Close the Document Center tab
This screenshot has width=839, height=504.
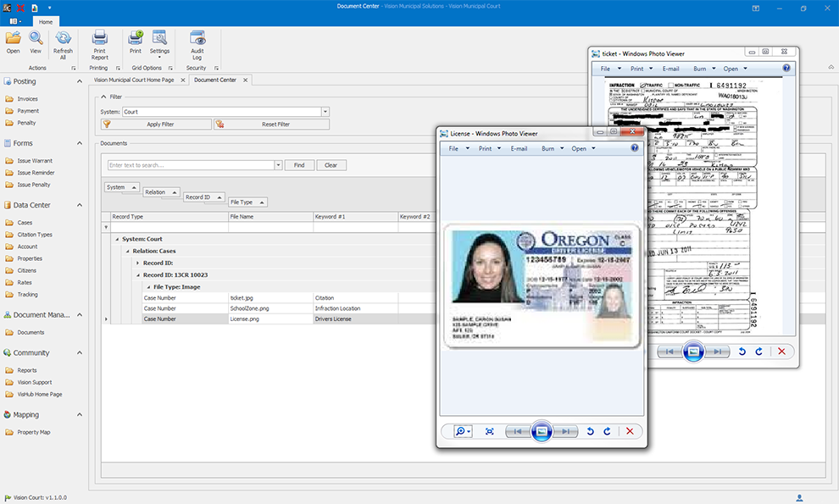click(246, 80)
